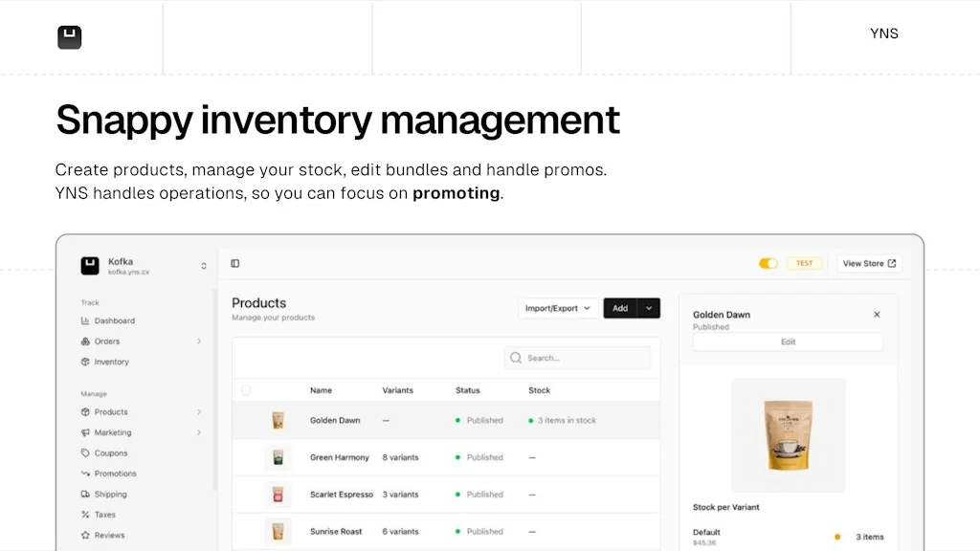The image size is (980, 551).
Task: Open the Taxes section
Action: [x=102, y=515]
